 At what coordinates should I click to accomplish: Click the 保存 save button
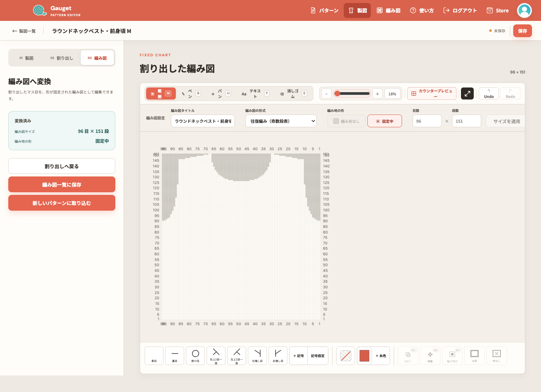(x=523, y=31)
